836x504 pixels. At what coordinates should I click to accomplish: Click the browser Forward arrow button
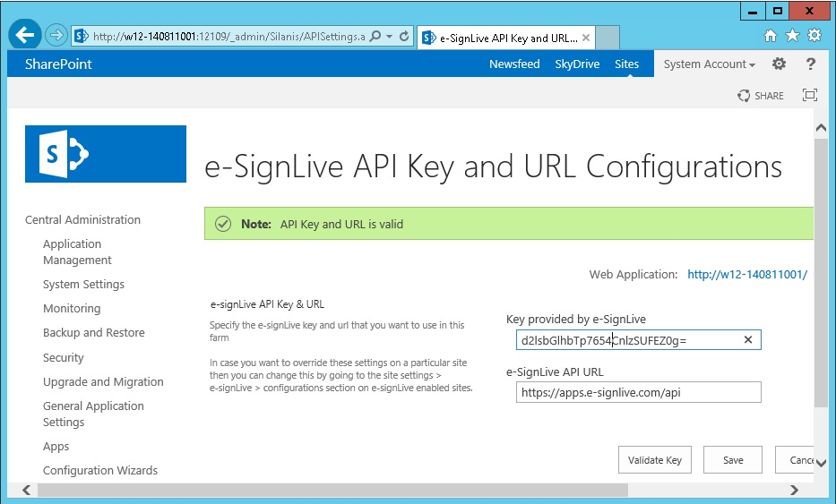[56, 36]
